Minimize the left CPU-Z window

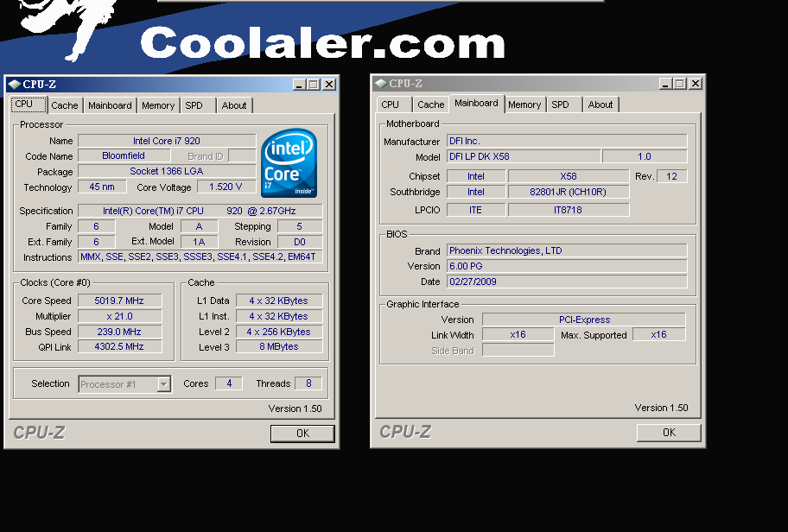click(x=300, y=85)
